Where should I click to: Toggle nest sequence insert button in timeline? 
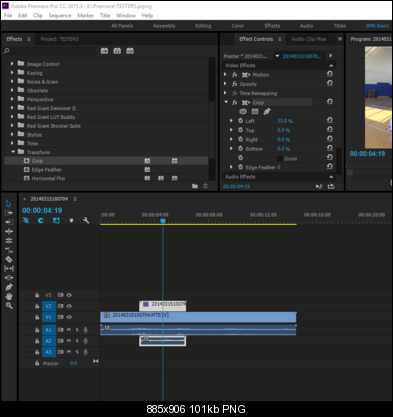point(26,220)
